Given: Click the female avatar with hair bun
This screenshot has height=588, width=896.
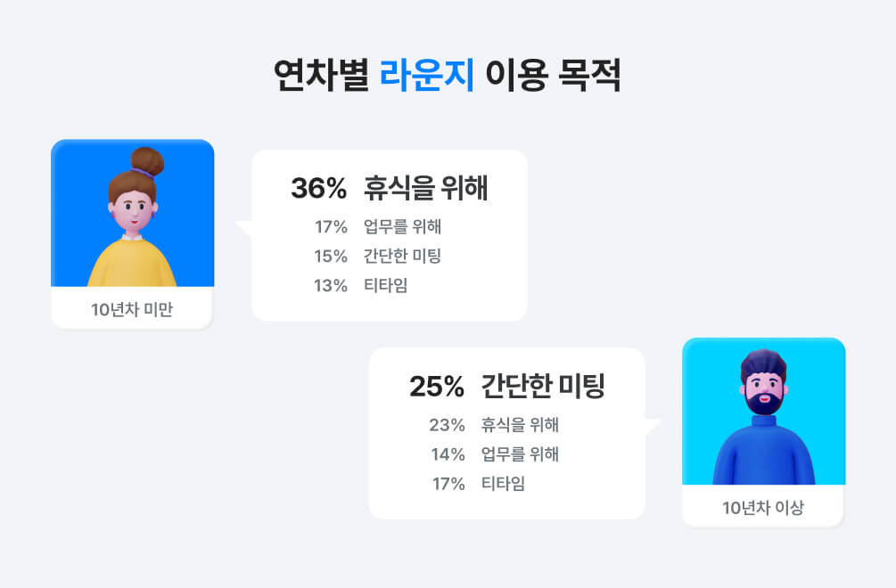Looking at the screenshot, I should pos(133,212).
